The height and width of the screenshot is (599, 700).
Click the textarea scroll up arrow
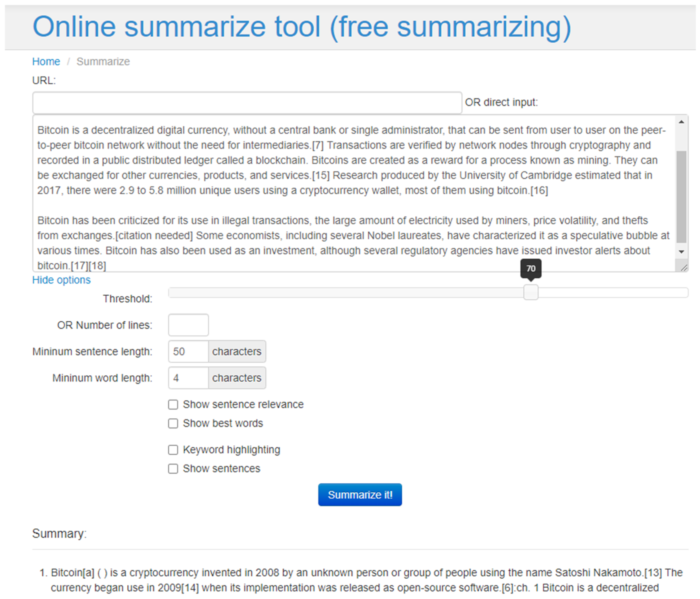[681, 122]
